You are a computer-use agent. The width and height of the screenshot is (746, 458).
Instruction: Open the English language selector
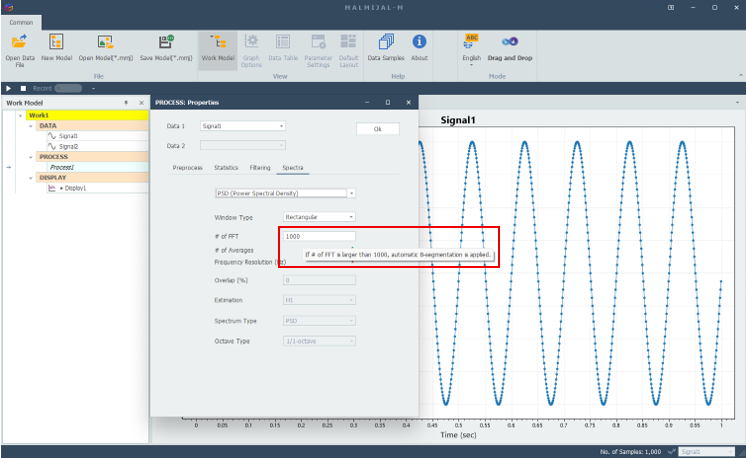pyautogui.click(x=471, y=43)
